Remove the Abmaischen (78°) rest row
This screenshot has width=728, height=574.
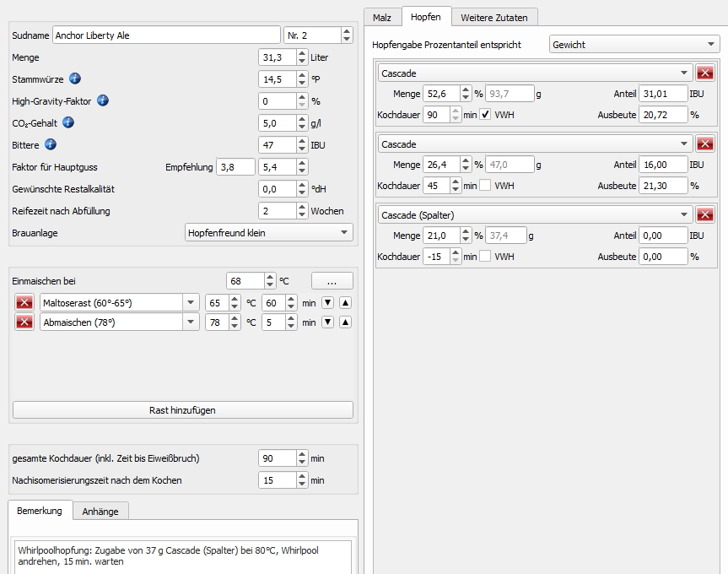click(x=24, y=322)
